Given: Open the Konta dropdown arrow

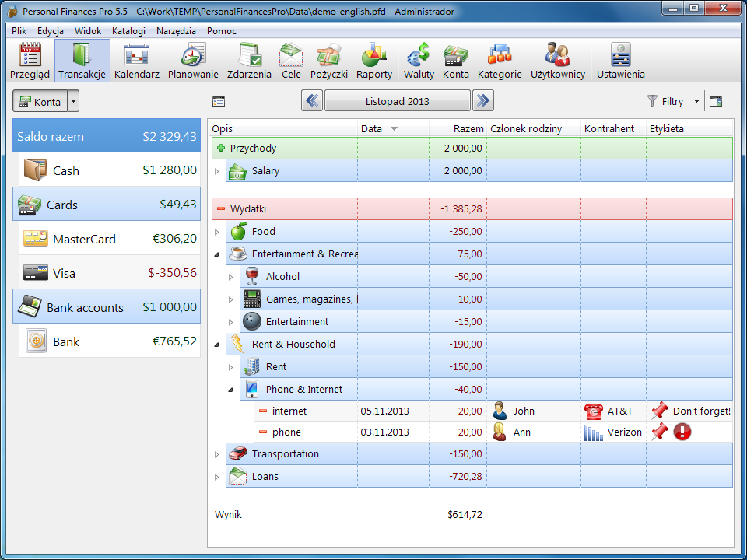Looking at the screenshot, I should (73, 102).
